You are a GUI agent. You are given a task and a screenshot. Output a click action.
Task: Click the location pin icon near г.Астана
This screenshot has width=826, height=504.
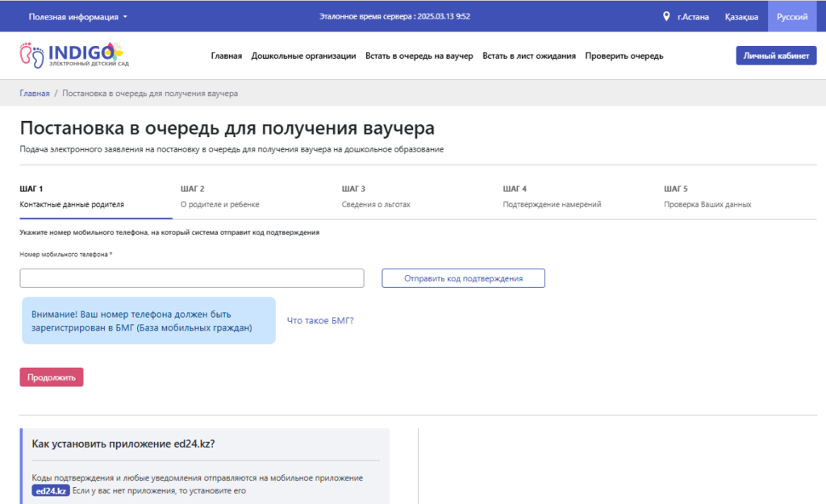tap(666, 16)
